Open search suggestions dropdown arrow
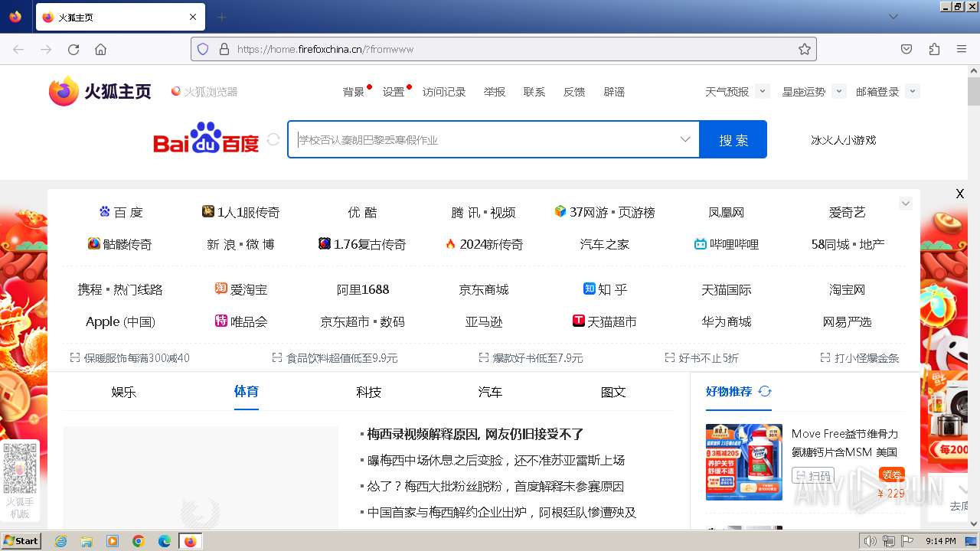 pyautogui.click(x=685, y=139)
